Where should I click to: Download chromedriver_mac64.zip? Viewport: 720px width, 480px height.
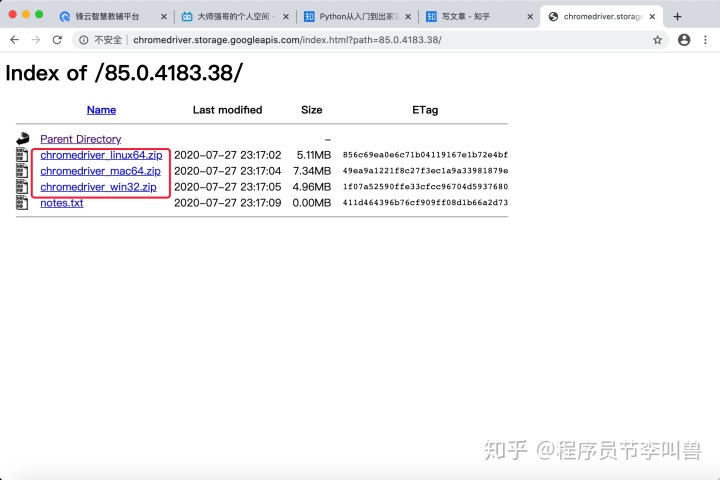[x=101, y=171]
